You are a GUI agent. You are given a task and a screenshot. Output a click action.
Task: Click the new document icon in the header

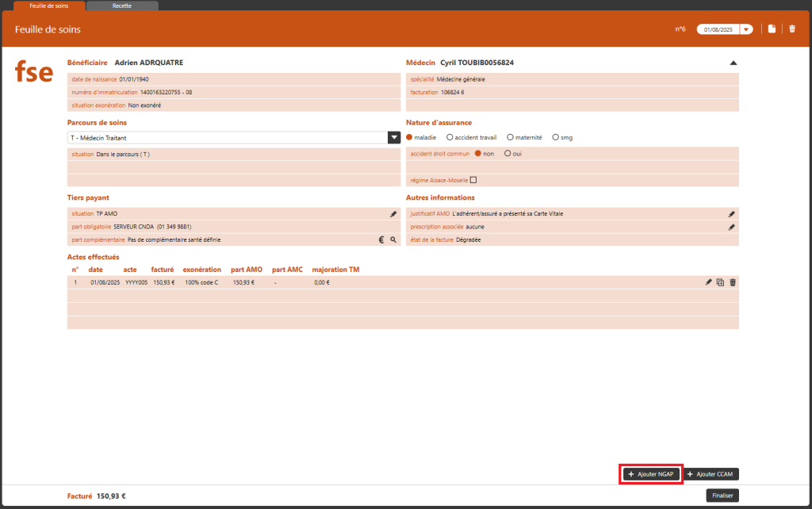click(772, 29)
